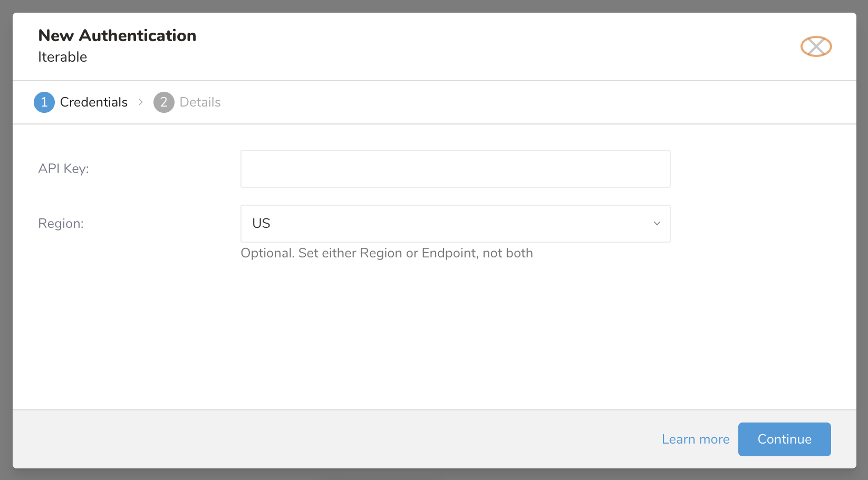Viewport: 868px width, 480px height.
Task: Click the Optional Region or Endpoint hint
Action: pos(387,253)
